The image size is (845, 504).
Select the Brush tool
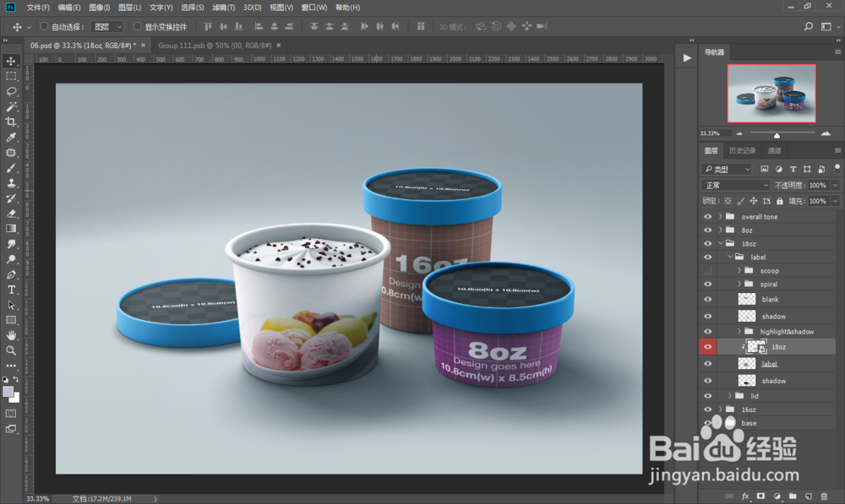11,168
